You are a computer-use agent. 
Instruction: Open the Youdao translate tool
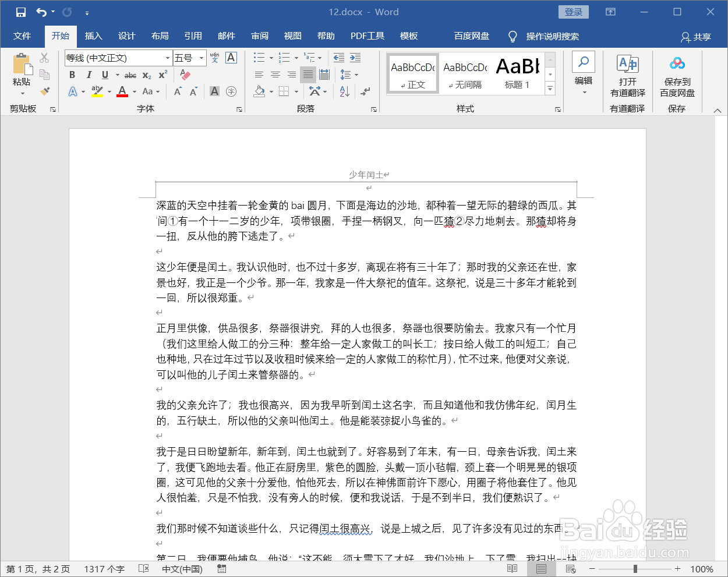(627, 76)
